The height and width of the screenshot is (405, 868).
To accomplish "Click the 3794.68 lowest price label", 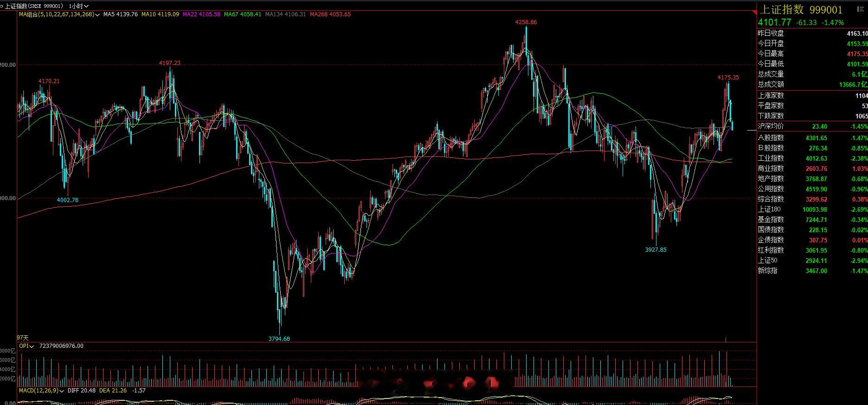I will tap(279, 339).
